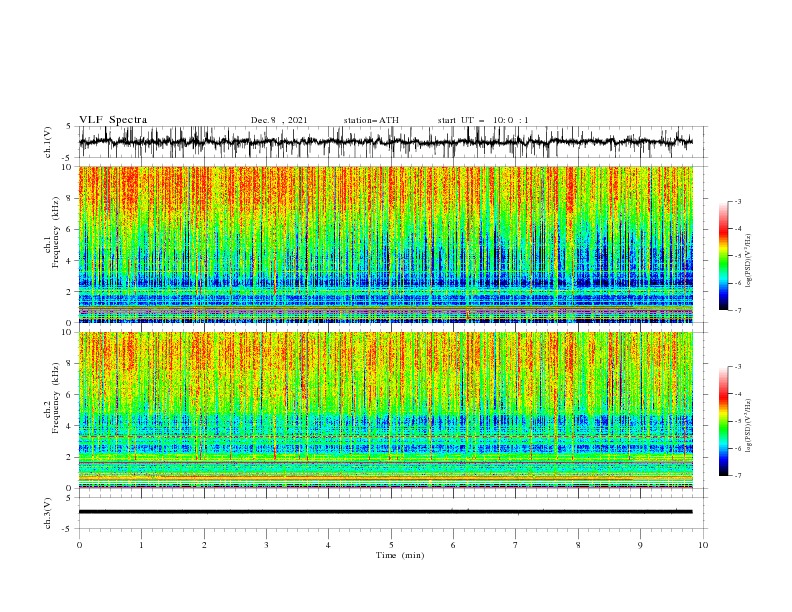The width and height of the screenshot is (792, 612).
Task: Click the "-3" label on ch.1 color bar
Action: [738, 201]
